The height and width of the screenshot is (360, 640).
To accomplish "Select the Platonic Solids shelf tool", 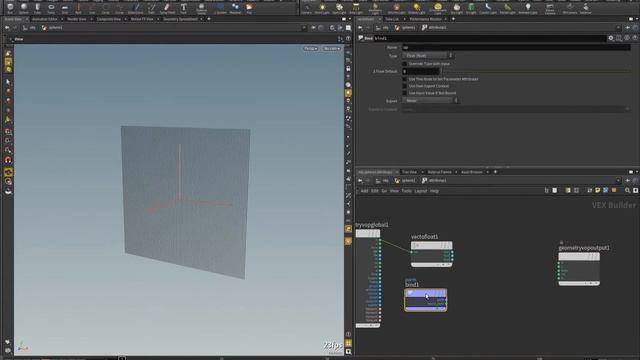I will pos(201,8).
